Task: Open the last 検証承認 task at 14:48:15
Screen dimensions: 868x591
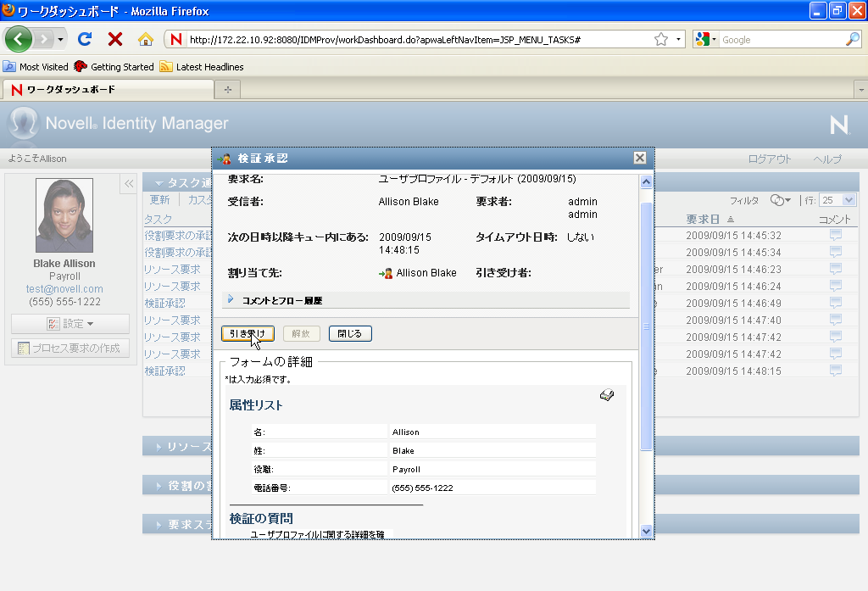Action: (165, 371)
